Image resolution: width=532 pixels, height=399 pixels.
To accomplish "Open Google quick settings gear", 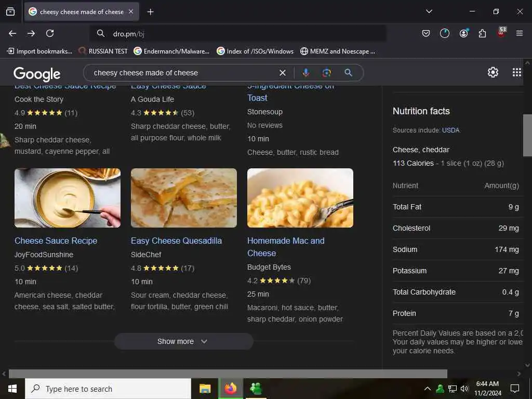I will 493,72.
